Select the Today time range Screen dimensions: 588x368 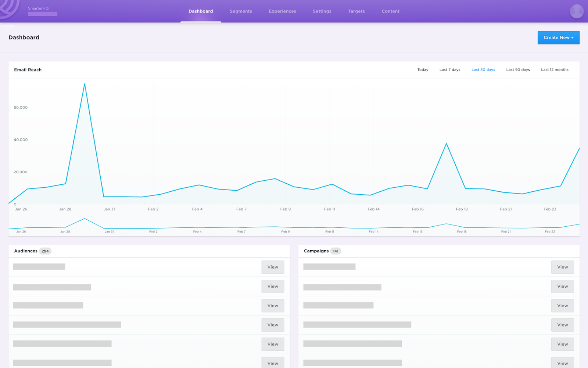tap(423, 70)
